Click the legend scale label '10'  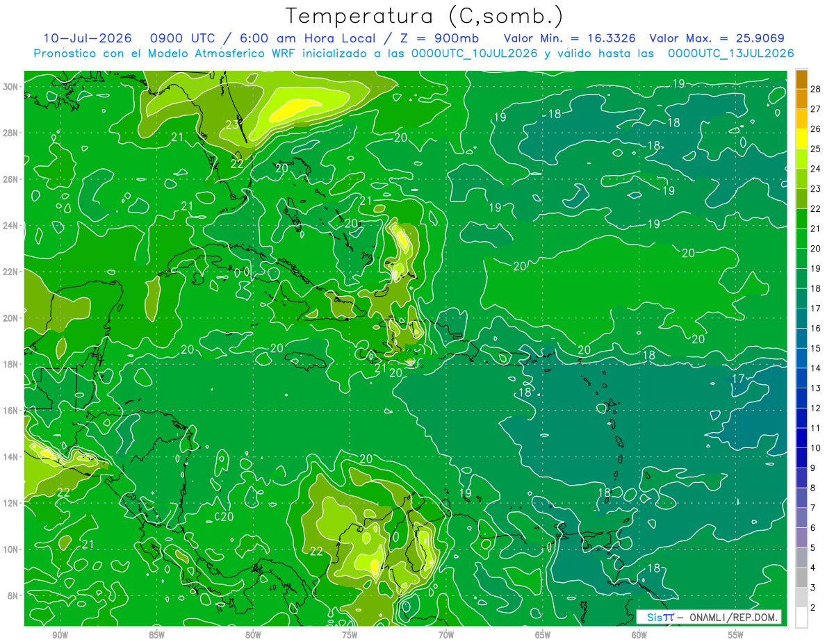coord(816,448)
